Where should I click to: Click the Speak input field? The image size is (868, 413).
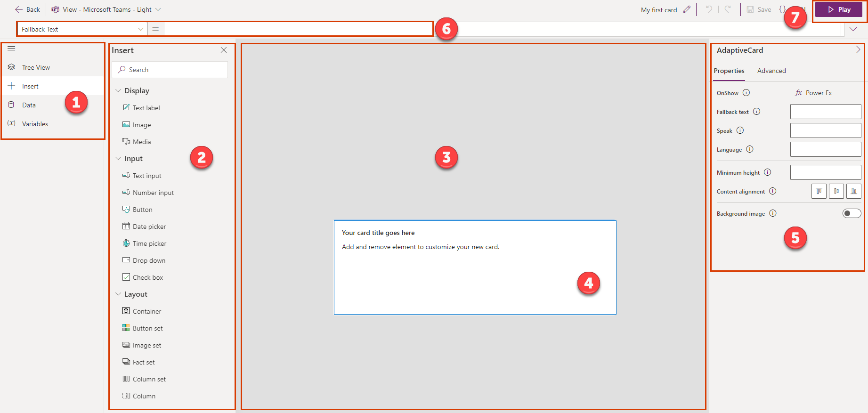pos(826,130)
